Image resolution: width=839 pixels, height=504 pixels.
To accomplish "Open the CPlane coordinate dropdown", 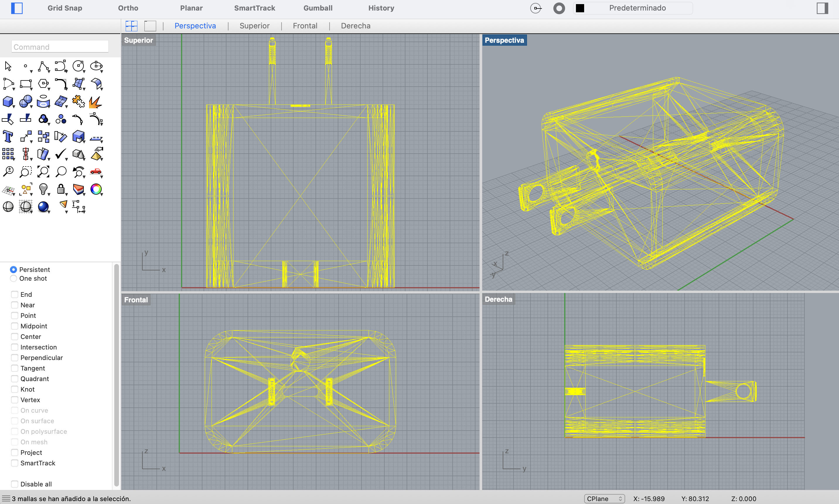I will click(x=604, y=498).
